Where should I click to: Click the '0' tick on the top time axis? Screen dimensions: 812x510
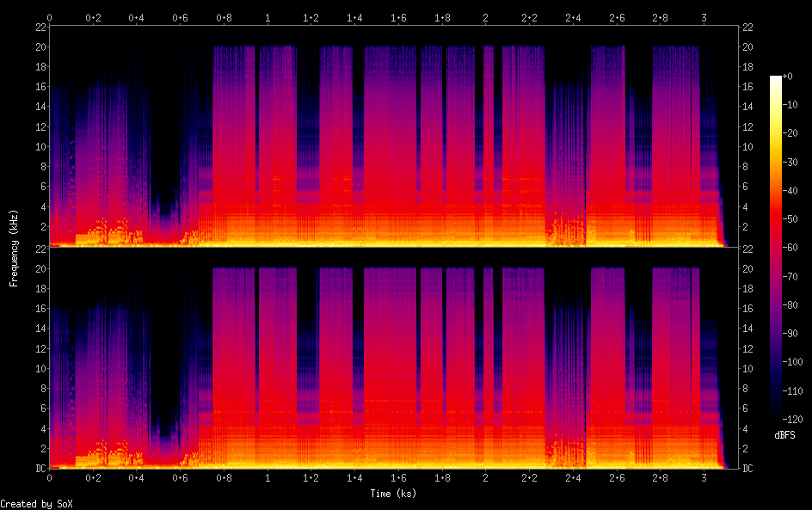coord(49,17)
